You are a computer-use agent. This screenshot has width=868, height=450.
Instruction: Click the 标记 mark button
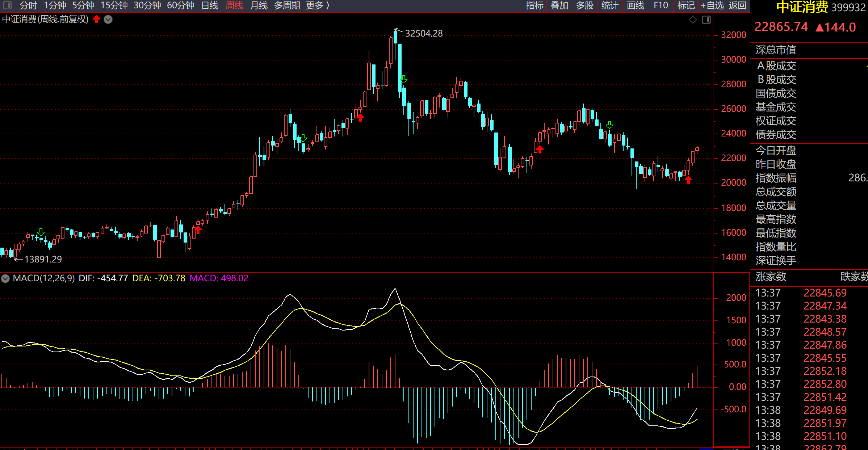point(686,5)
